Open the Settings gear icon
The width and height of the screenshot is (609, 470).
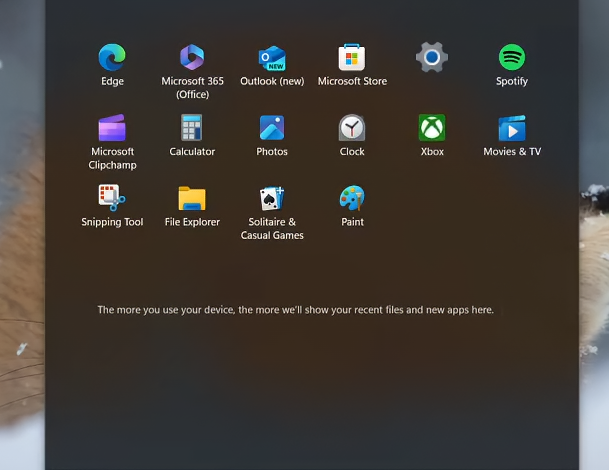(x=432, y=57)
